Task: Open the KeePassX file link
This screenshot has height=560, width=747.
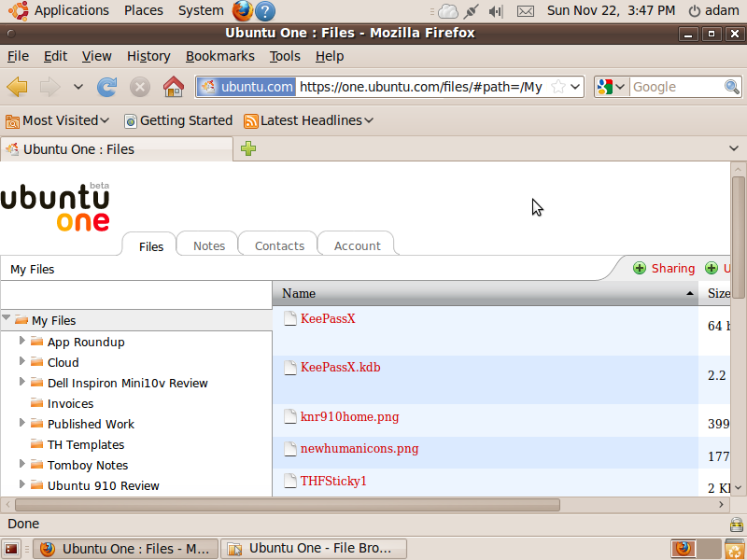Action: [328, 318]
